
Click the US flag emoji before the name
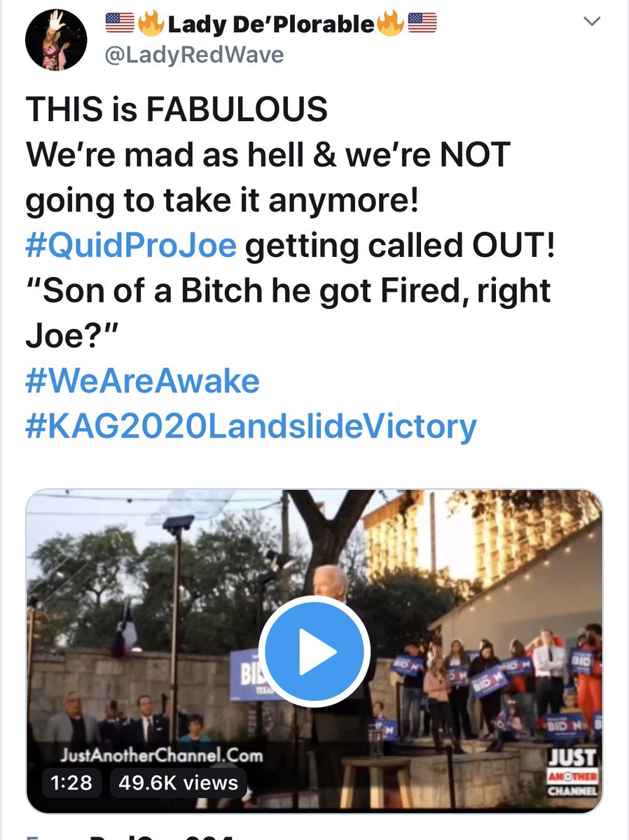(119, 23)
